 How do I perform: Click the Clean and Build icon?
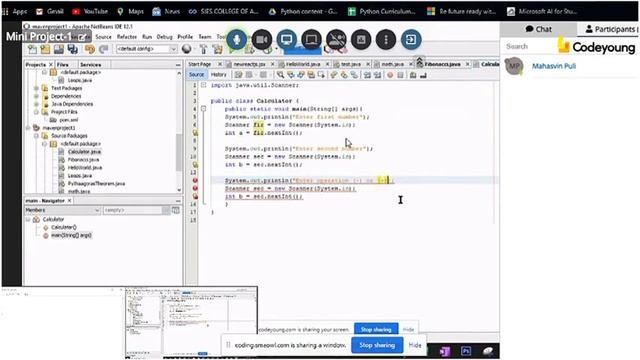click(x=218, y=49)
